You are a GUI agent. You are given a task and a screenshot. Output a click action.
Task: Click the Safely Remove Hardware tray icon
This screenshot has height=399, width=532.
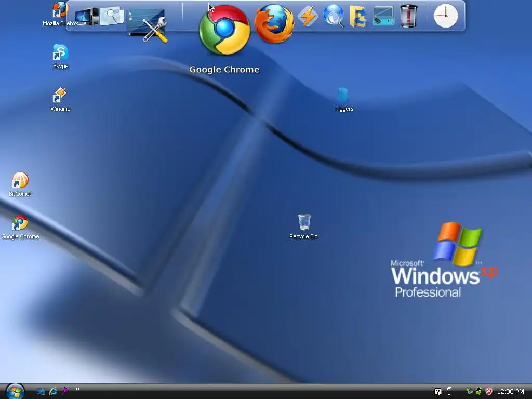469,391
